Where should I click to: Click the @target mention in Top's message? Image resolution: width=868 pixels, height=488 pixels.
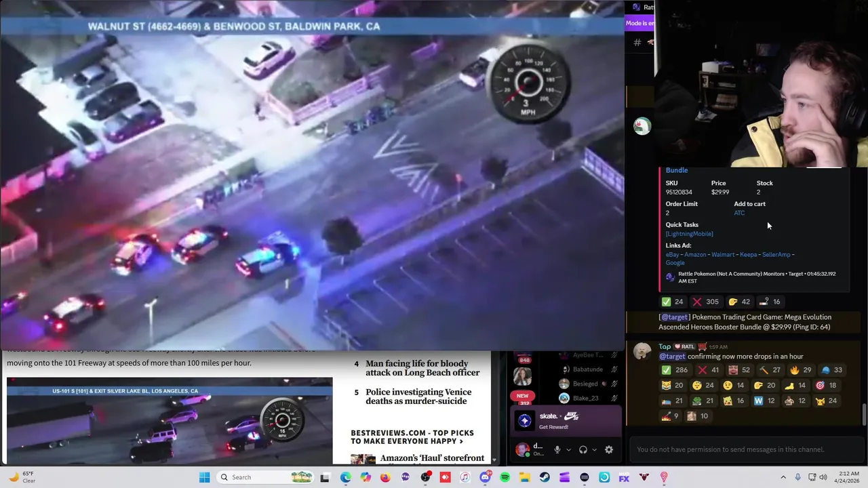tap(672, 357)
